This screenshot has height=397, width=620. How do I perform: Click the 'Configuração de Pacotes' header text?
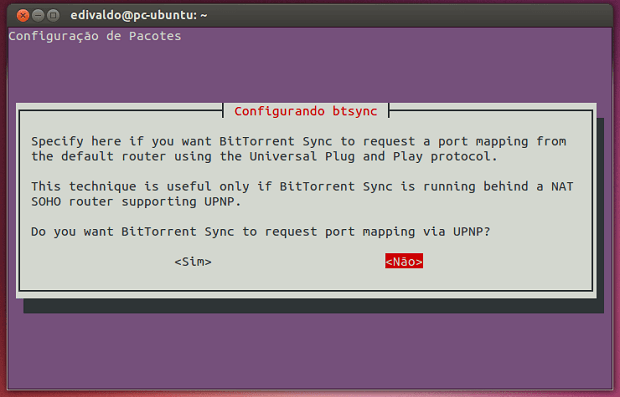pyautogui.click(x=95, y=36)
